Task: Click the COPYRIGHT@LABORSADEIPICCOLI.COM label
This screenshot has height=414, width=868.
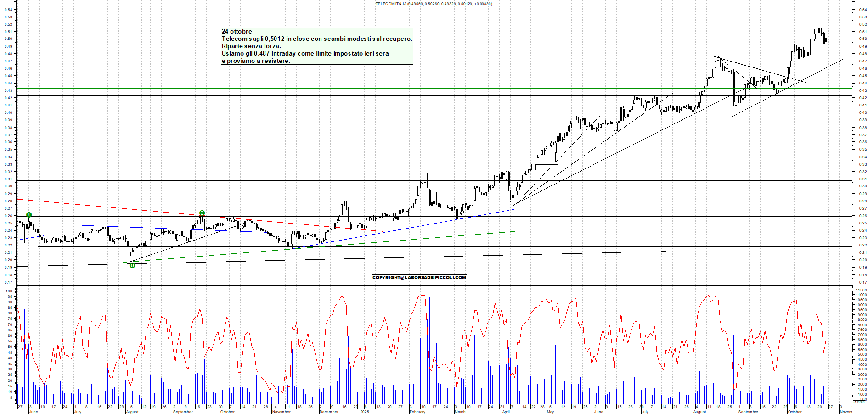Action: pyautogui.click(x=419, y=277)
